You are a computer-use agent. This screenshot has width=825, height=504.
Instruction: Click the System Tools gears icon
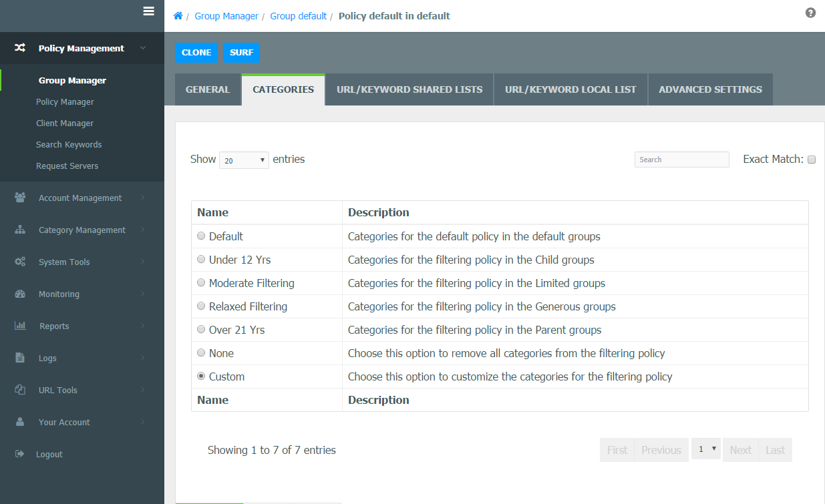click(x=20, y=262)
